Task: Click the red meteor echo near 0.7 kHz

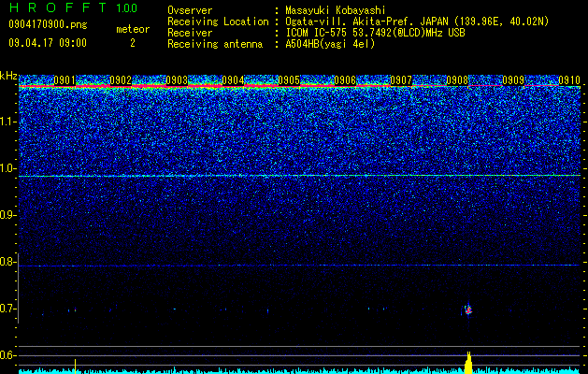Action: 467,309
